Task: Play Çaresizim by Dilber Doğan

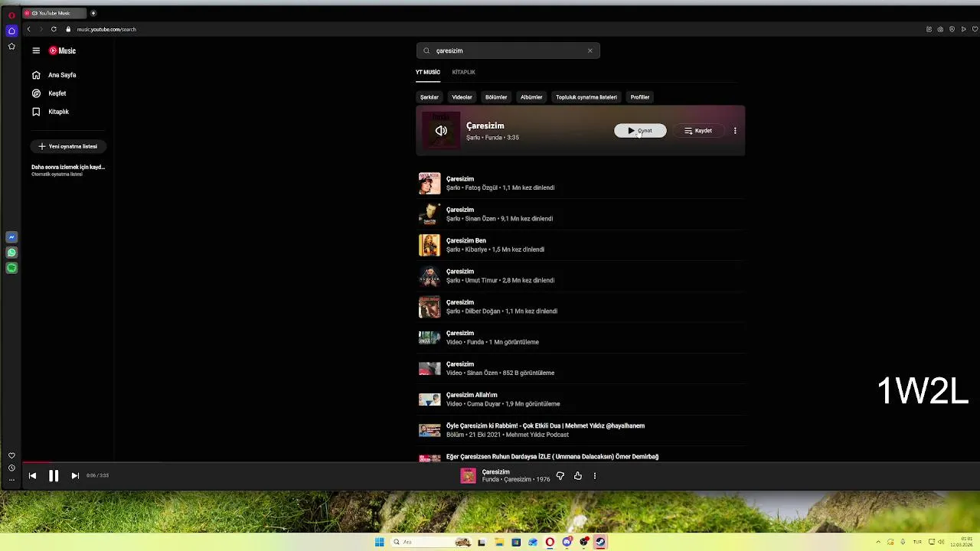Action: tap(580, 307)
